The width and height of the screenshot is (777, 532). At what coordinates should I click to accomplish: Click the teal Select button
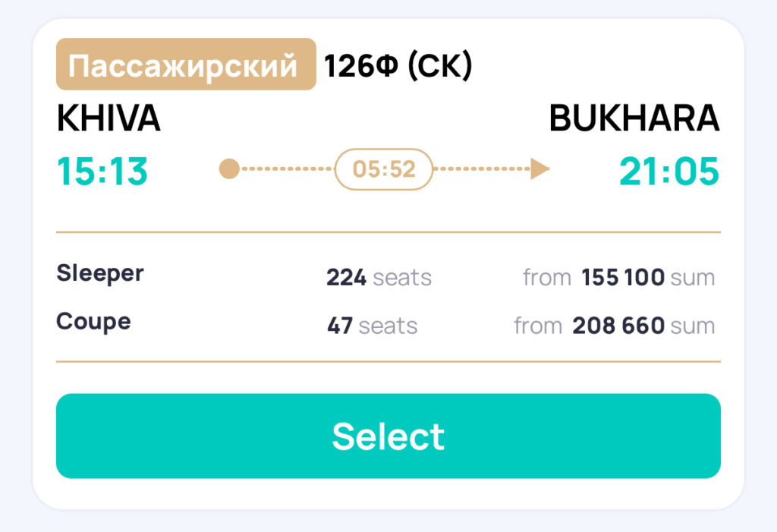click(x=388, y=436)
